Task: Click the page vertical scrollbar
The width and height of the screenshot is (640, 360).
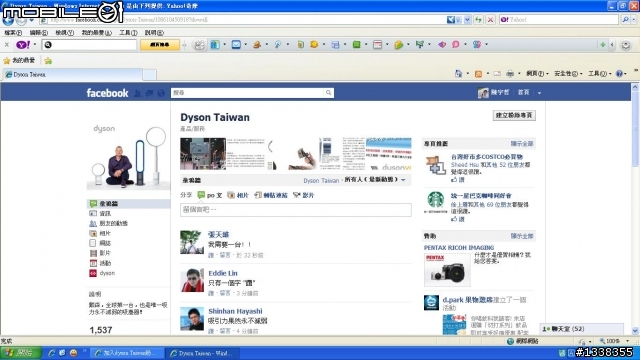Action: (x=635, y=209)
